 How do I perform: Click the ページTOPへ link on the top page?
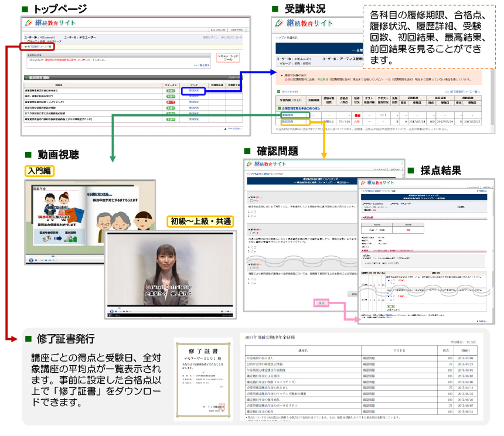[x=233, y=128]
